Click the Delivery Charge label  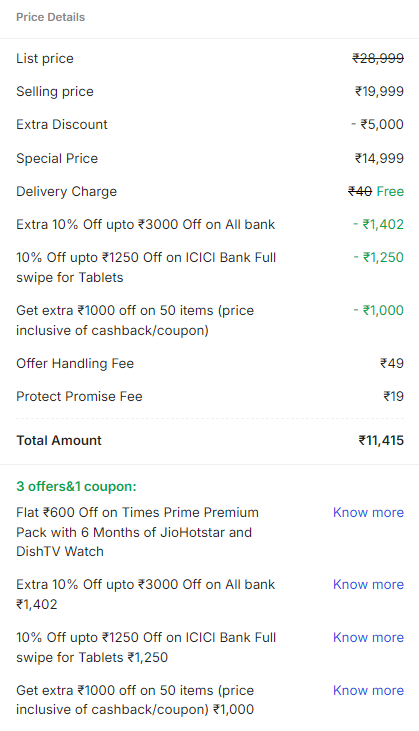pyautogui.click(x=67, y=192)
